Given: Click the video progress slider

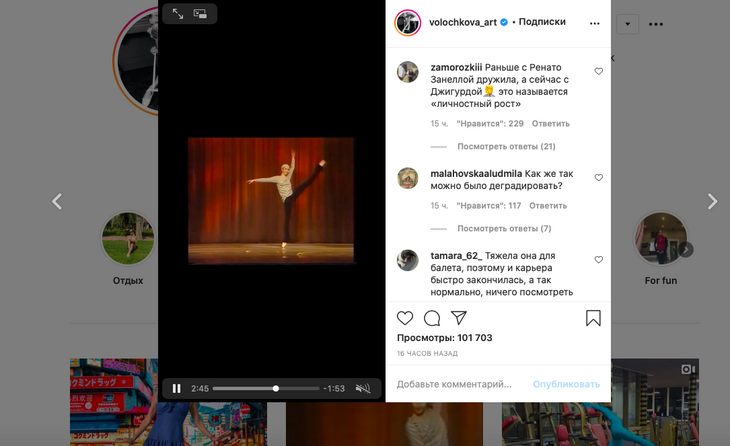Looking at the screenshot, I should [266, 388].
